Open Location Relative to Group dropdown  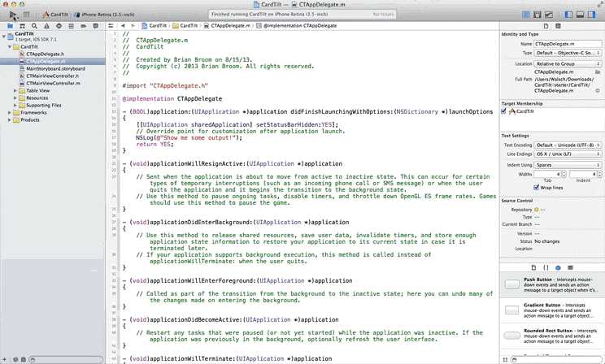pyautogui.click(x=568, y=63)
